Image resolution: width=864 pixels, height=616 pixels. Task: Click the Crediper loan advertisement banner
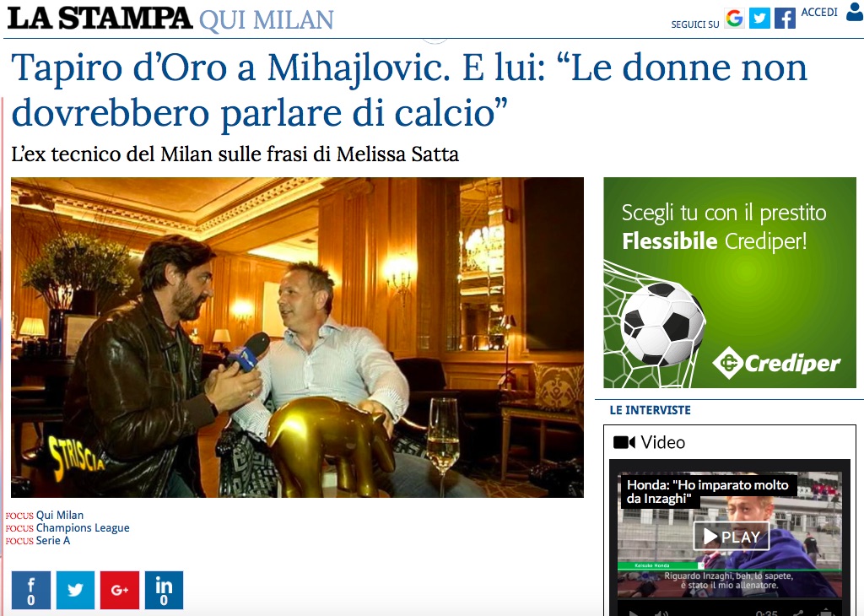[730, 283]
